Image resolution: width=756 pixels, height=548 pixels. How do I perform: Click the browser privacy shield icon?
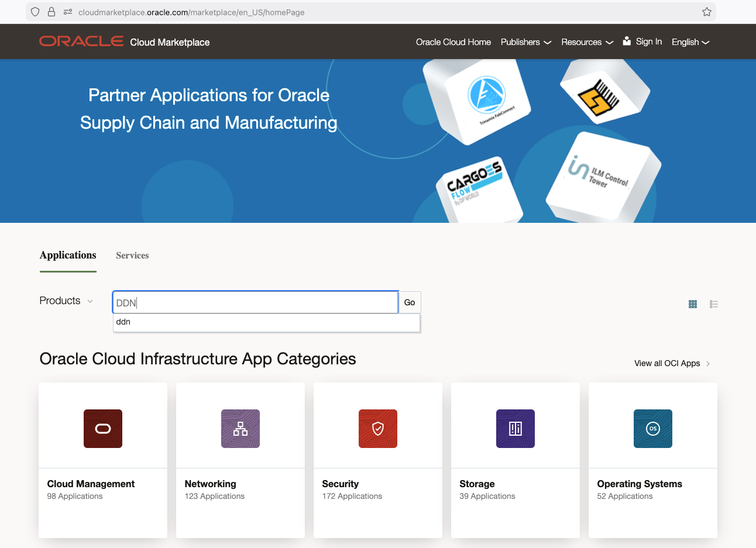click(x=35, y=12)
